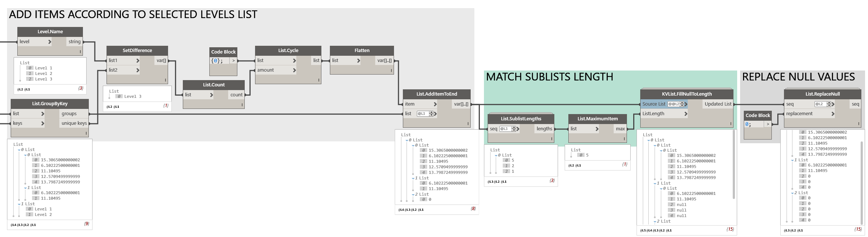Image resolution: width=868 pixels, height=237 pixels.
Task: Click scrollbar in KVList.FillNullToLength preview
Action: [733, 165]
